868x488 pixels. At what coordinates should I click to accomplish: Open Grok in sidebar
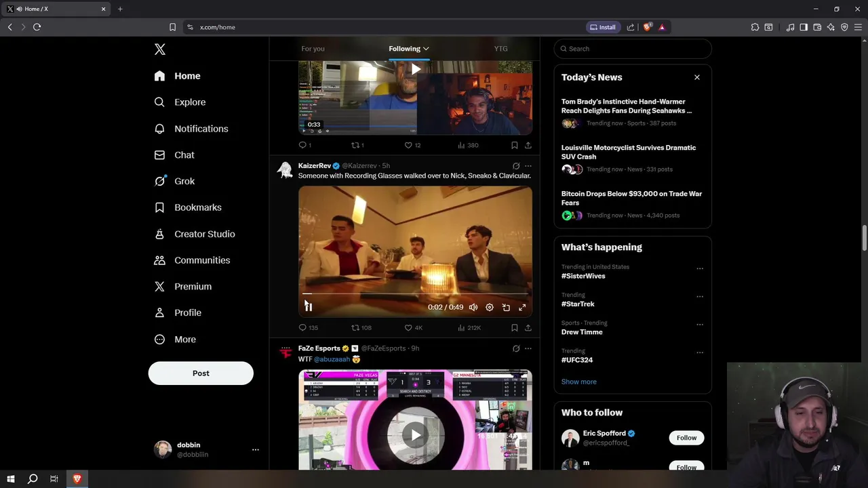(174, 181)
